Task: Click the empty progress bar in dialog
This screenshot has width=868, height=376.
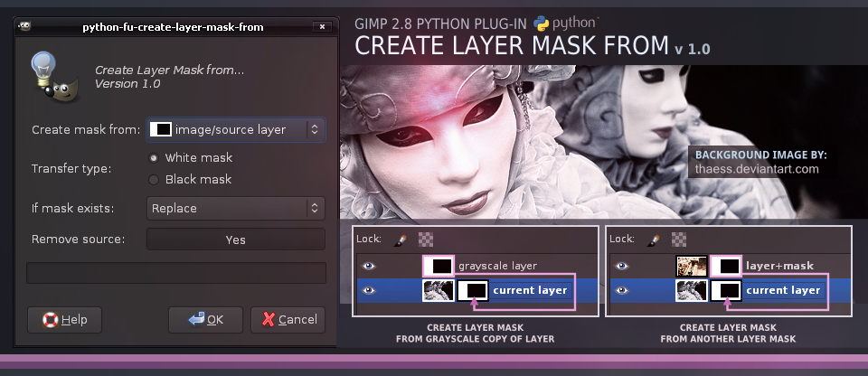Action: 175,273
